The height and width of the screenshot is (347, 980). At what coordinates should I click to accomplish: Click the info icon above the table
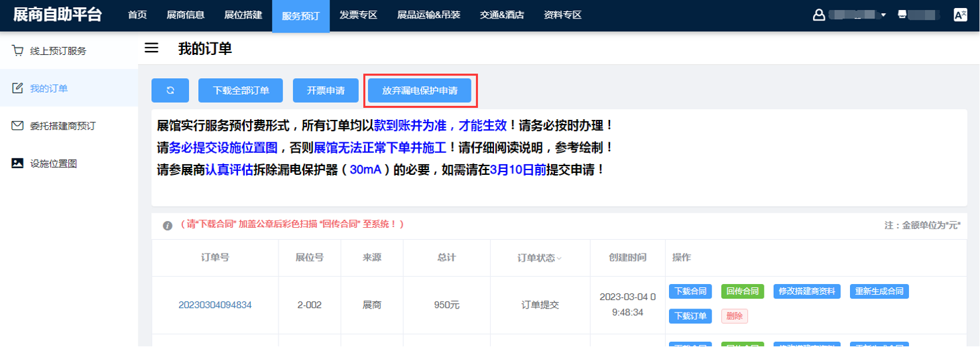coord(168,225)
